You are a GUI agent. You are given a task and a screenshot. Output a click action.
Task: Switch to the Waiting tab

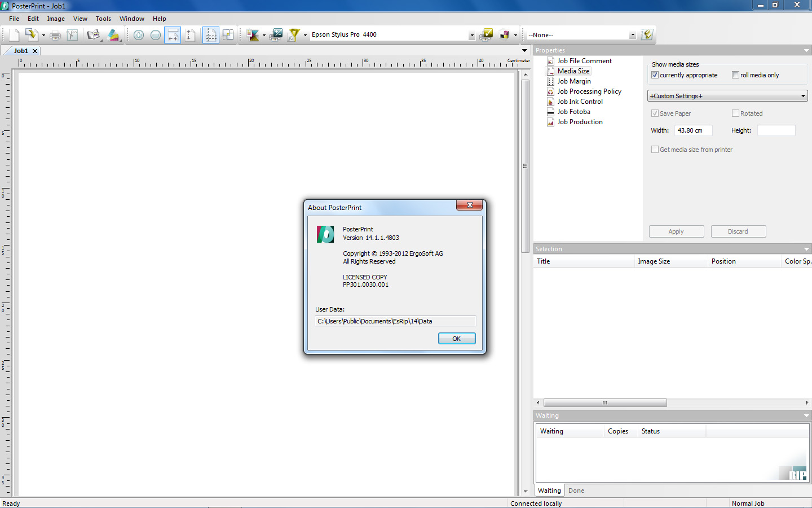[549, 491]
